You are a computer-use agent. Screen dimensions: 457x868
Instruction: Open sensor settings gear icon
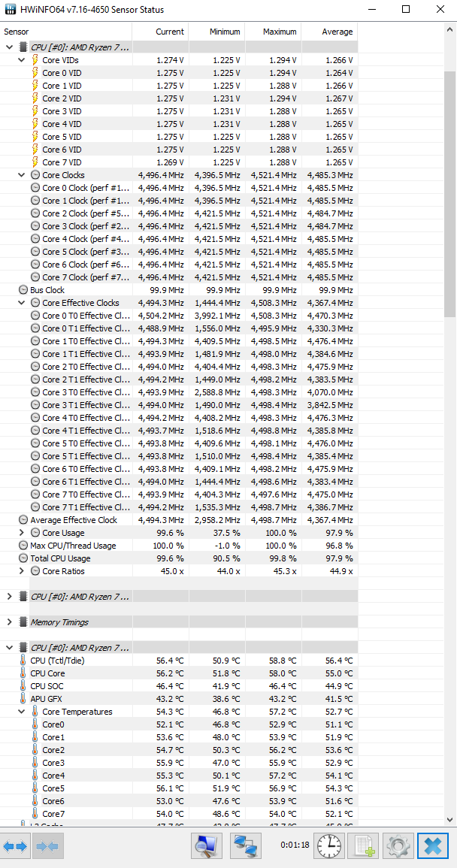[398, 846]
